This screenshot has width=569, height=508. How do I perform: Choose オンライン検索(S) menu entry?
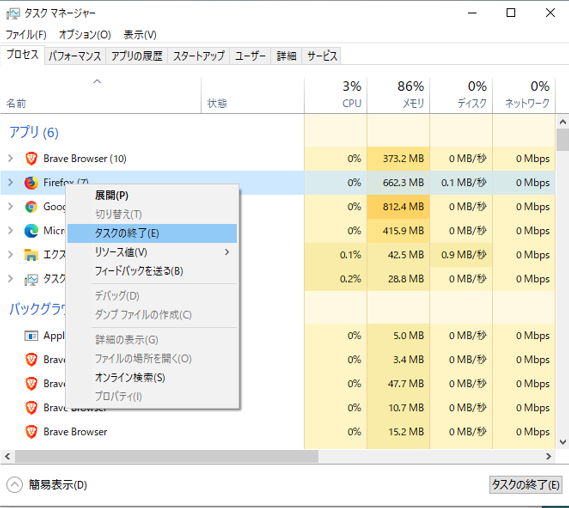[x=152, y=378]
